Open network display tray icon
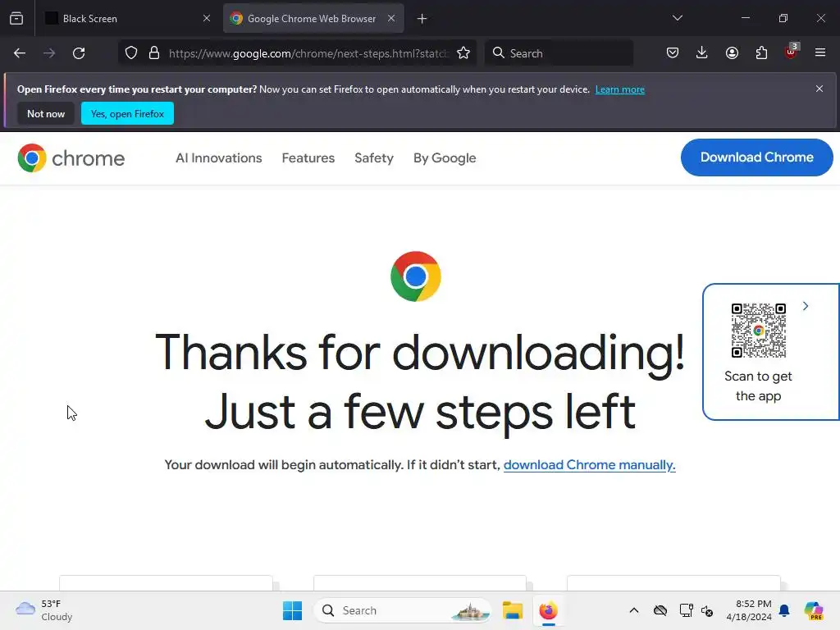This screenshot has width=840, height=630. click(x=687, y=610)
